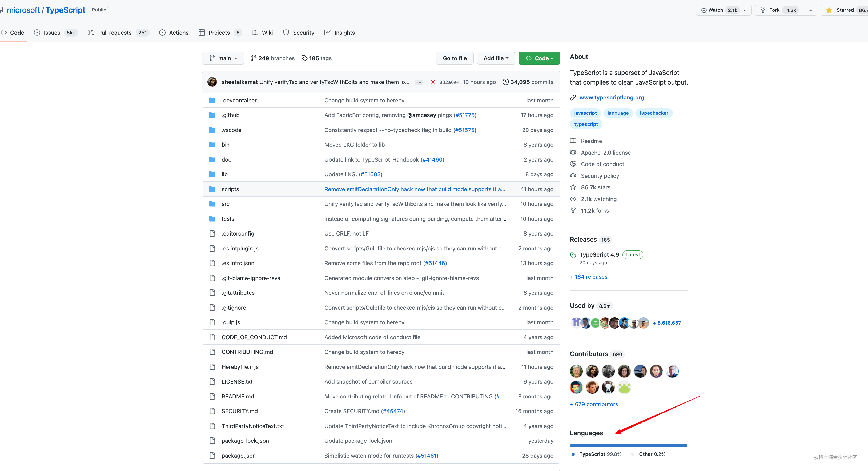Open the scripts folder icon
Screen dimensions: 868x471
click(212, 189)
